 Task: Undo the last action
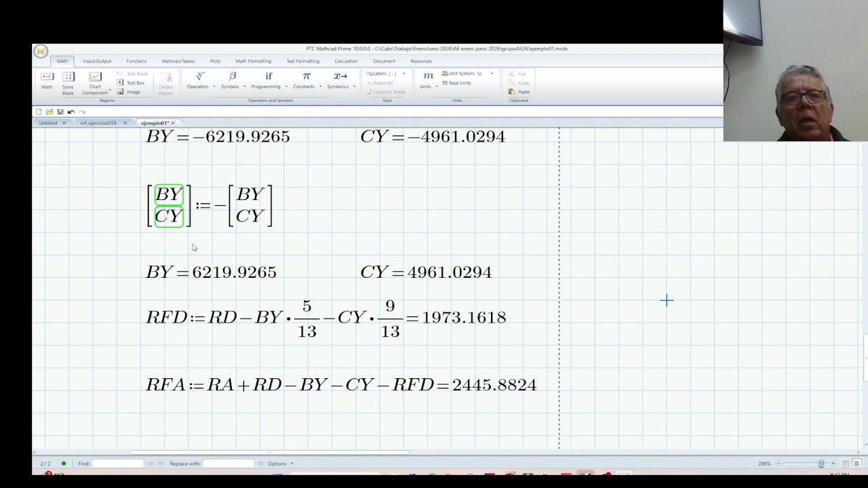tap(71, 112)
